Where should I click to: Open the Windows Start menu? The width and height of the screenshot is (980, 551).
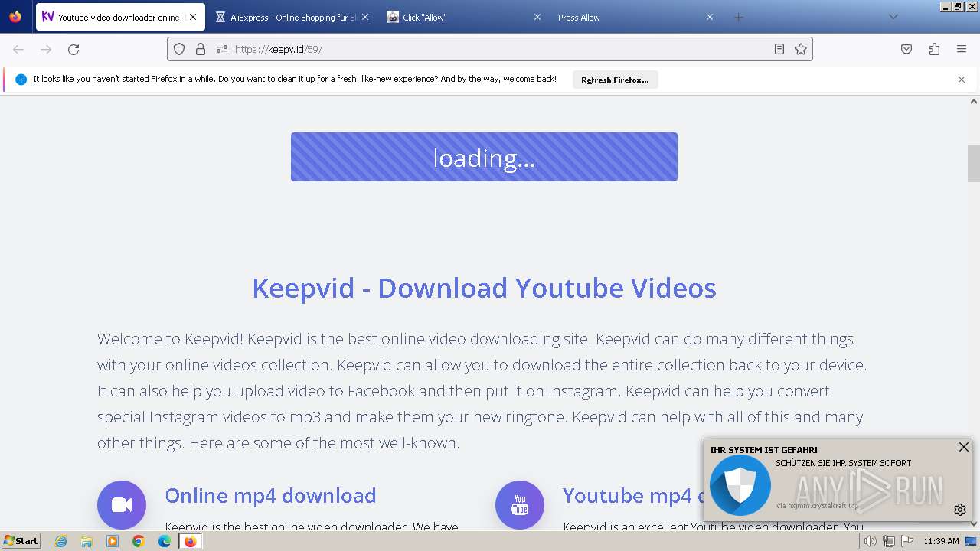(x=21, y=541)
